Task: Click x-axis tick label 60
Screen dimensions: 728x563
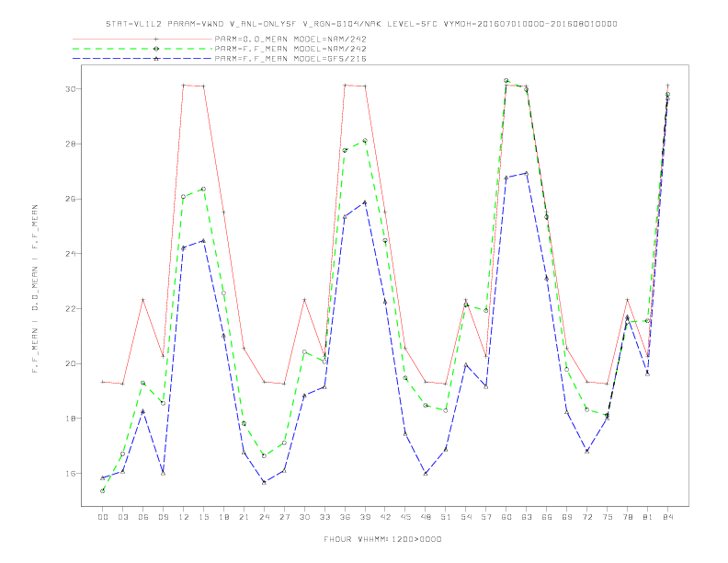Action: (506, 517)
